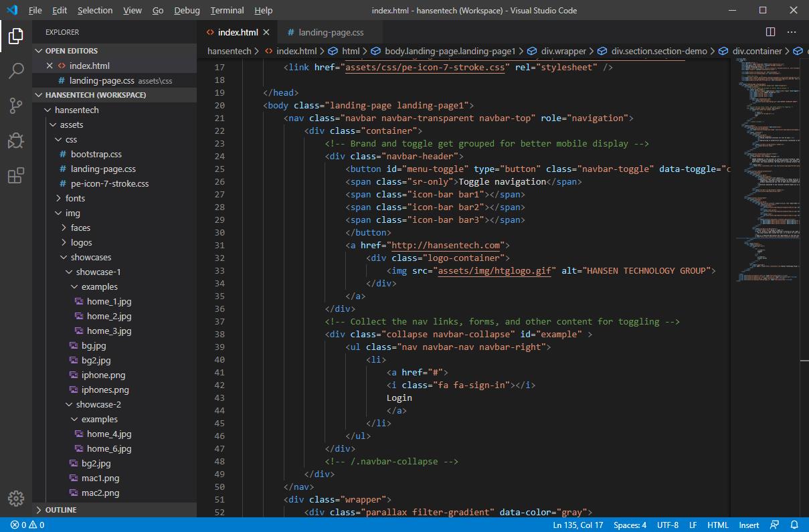This screenshot has width=809, height=532.
Task: Toggle Insert mode in status bar
Action: point(749,525)
